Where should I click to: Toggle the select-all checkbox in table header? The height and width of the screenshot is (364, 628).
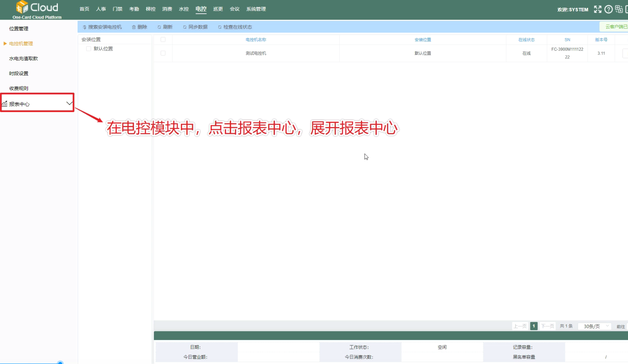[x=163, y=40]
